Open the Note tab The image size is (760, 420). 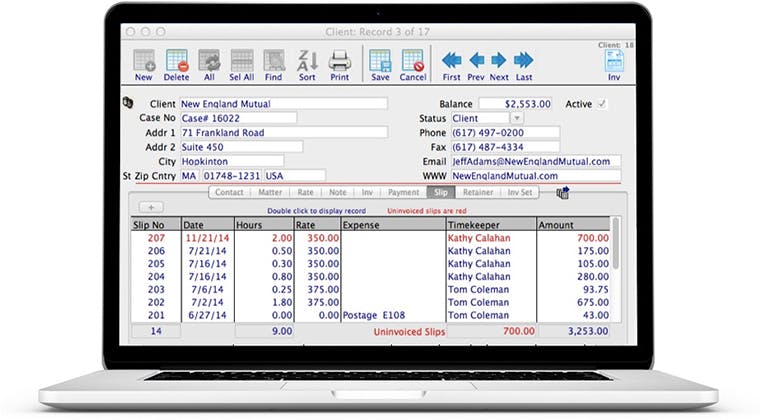click(338, 192)
